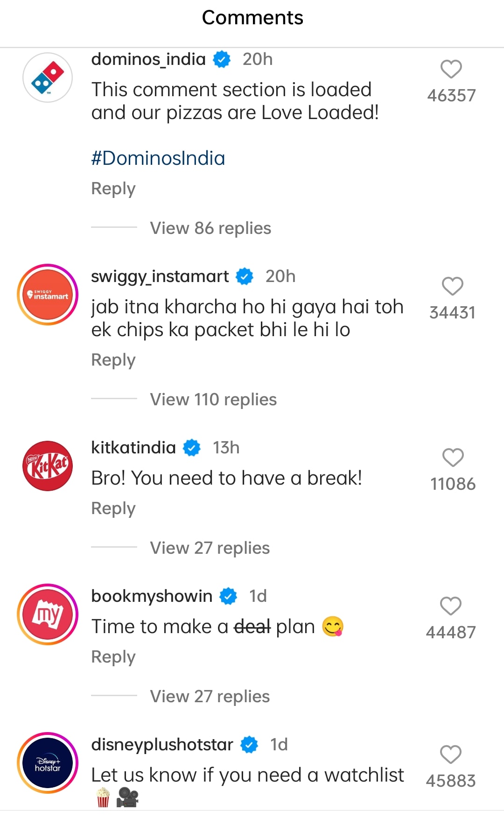Like the disneyplushotstar comment
This screenshot has width=504, height=818.
coord(450,755)
